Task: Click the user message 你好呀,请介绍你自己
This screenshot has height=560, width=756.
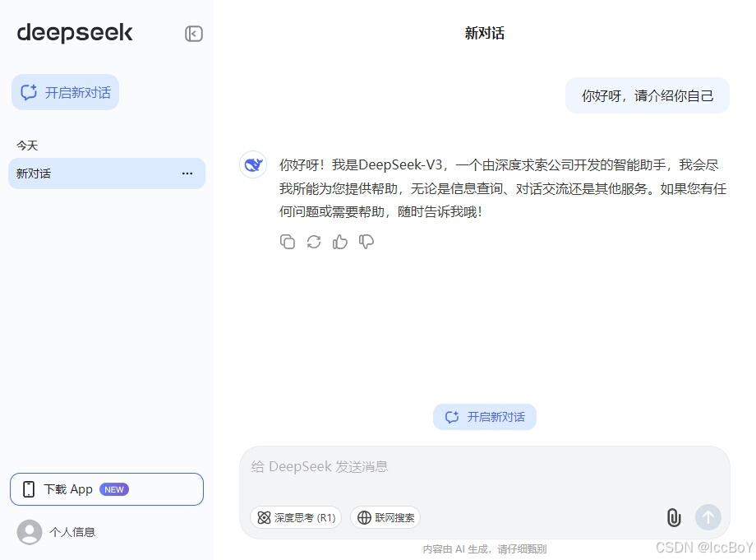Action: (647, 95)
